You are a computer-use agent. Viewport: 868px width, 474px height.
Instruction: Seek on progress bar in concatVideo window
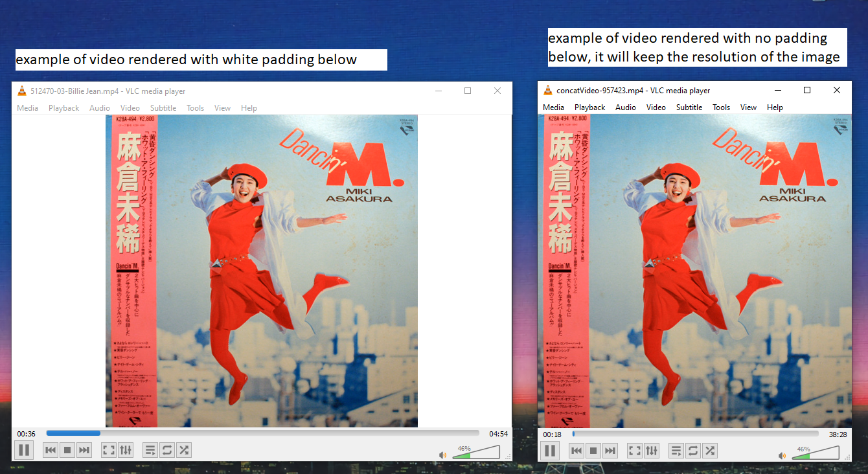click(x=695, y=434)
